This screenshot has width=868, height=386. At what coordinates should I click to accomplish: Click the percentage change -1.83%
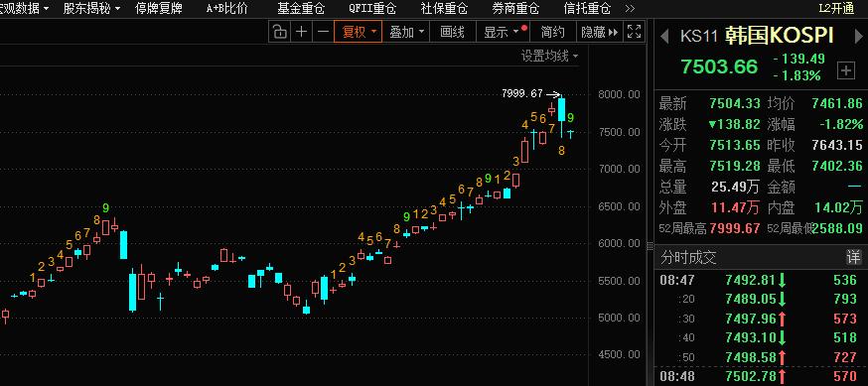tap(797, 75)
